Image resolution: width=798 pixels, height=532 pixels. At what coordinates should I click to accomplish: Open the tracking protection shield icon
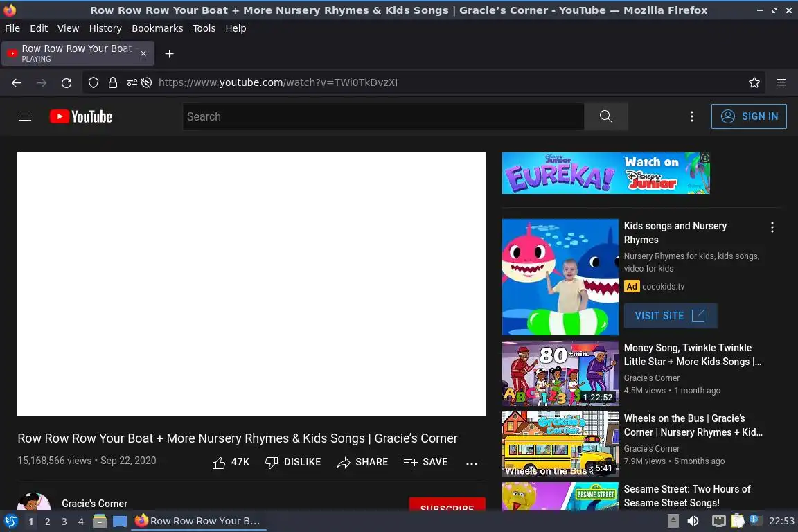pyautogui.click(x=93, y=82)
